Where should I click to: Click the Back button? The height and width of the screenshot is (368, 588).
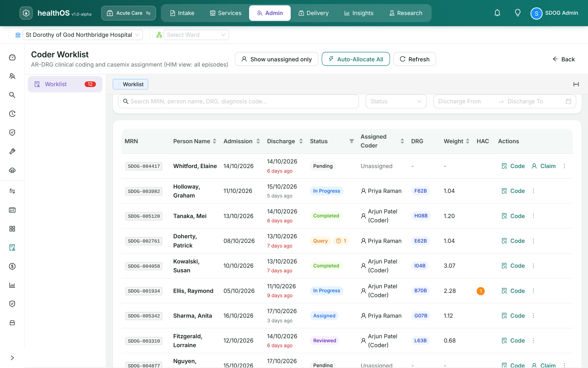564,59
